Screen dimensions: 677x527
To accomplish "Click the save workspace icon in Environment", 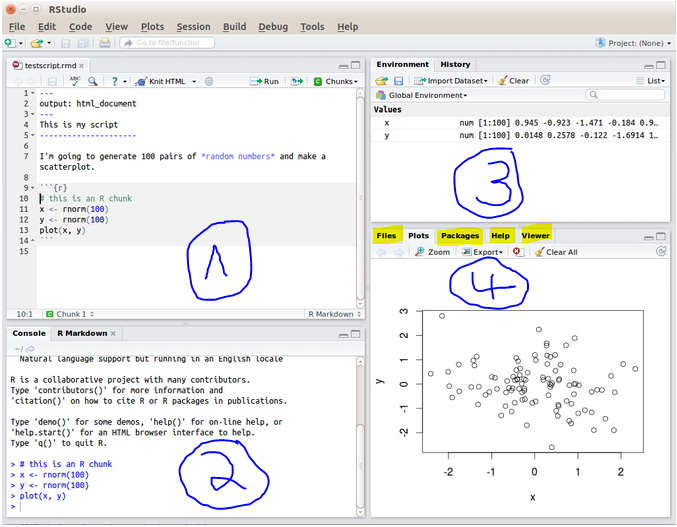I will tap(398, 81).
